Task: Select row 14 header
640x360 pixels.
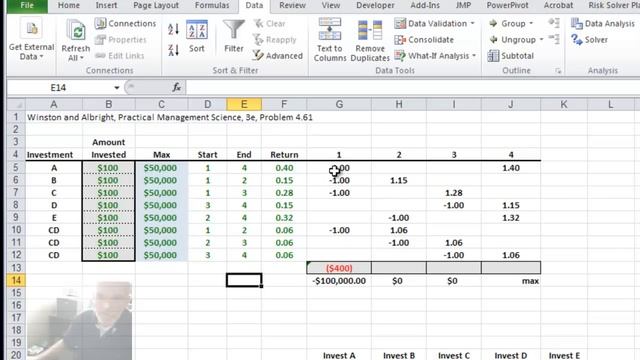Action: click(16, 280)
